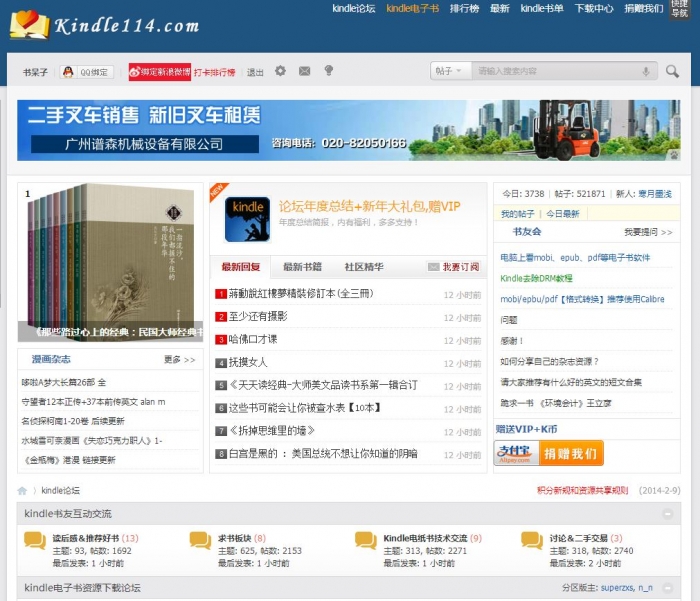Open 名侦探柯南1-20卷 后续更新
Image resolution: width=700 pixels, height=601 pixels.
[73, 421]
